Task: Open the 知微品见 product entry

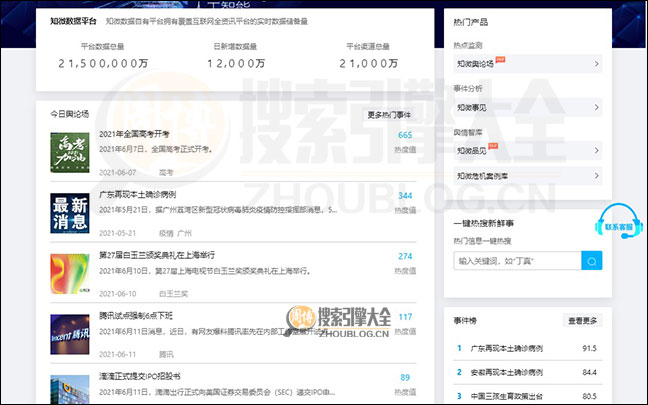Action: (528, 150)
